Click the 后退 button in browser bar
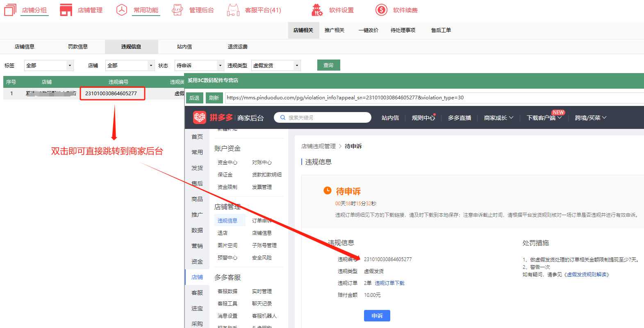The height and width of the screenshot is (328, 644). pyautogui.click(x=194, y=98)
